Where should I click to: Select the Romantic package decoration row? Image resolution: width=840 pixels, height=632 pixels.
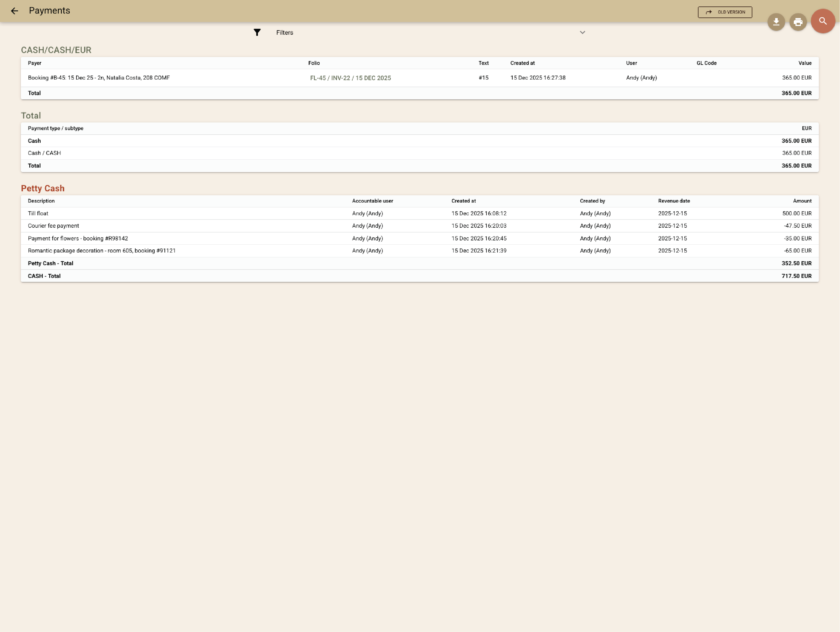point(102,251)
